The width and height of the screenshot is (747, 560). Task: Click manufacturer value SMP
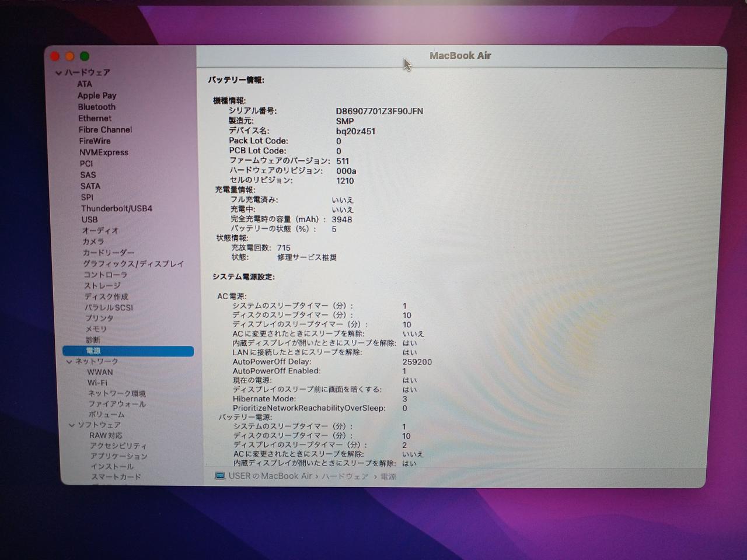point(345,121)
